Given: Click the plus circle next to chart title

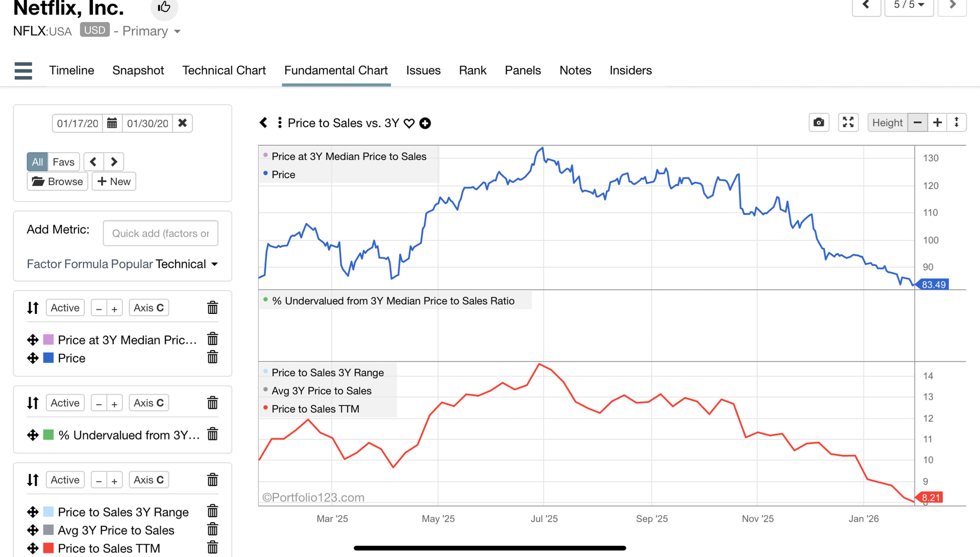Looking at the screenshot, I should click(x=425, y=124).
